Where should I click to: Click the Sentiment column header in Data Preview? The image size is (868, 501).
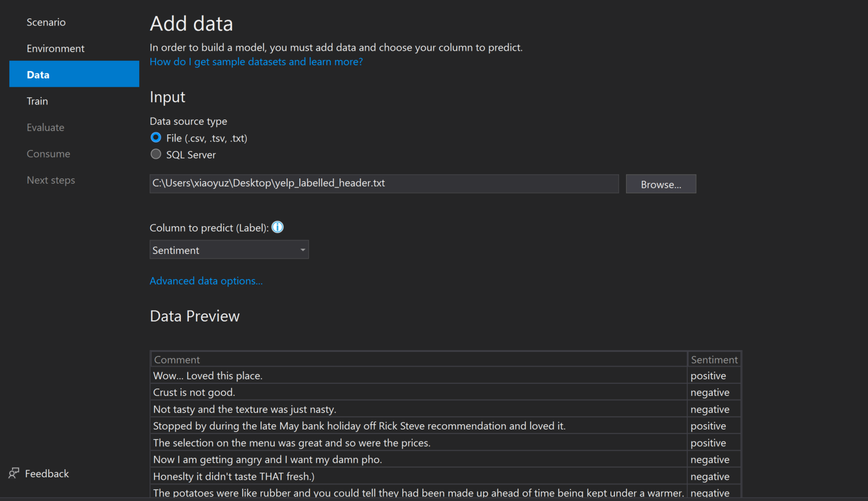(714, 359)
